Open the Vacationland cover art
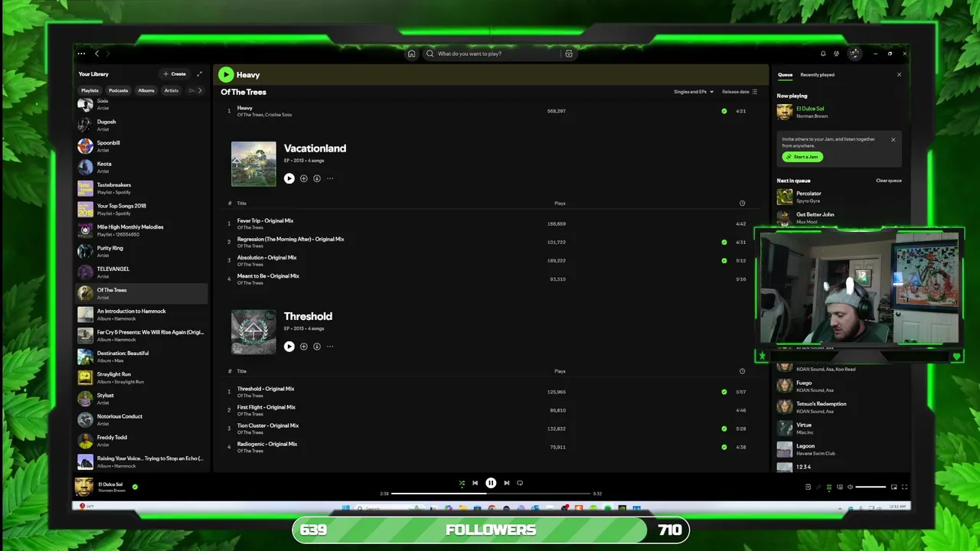 pos(253,164)
